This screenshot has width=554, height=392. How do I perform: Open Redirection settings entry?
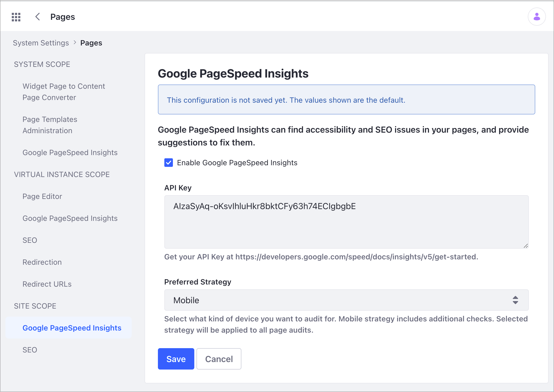pos(42,262)
